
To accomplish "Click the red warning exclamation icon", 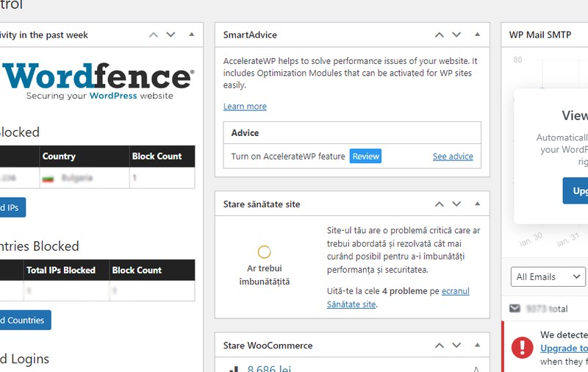I will tap(523, 348).
